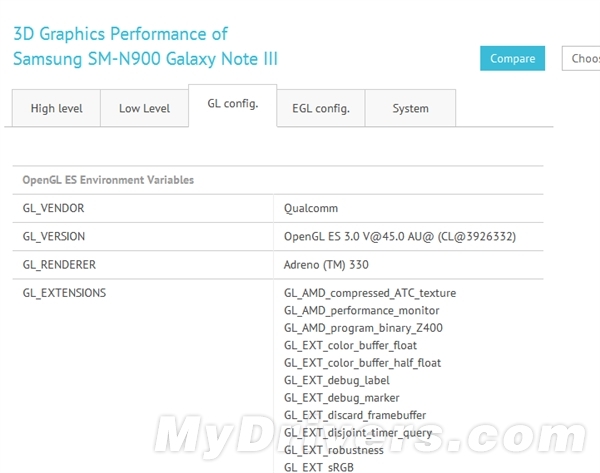
Task: Click the blue Compare button
Action: point(512,58)
